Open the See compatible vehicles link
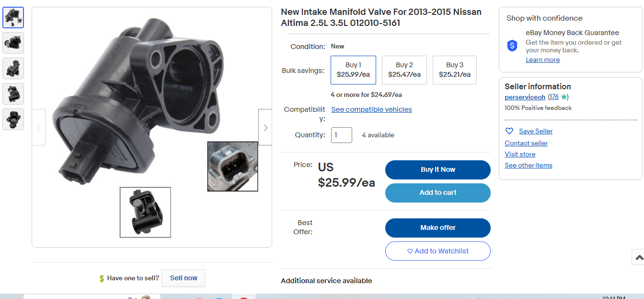This screenshot has height=299, width=644. (x=371, y=109)
